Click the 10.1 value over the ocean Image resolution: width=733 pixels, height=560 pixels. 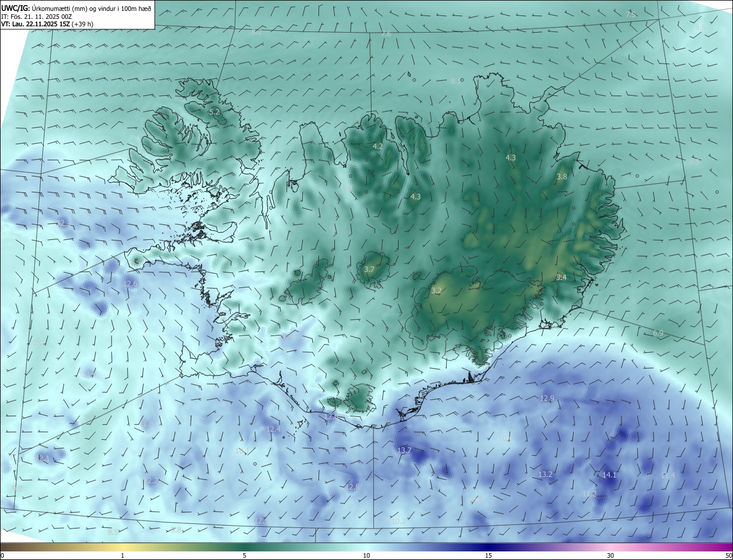pyautogui.click(x=242, y=451)
